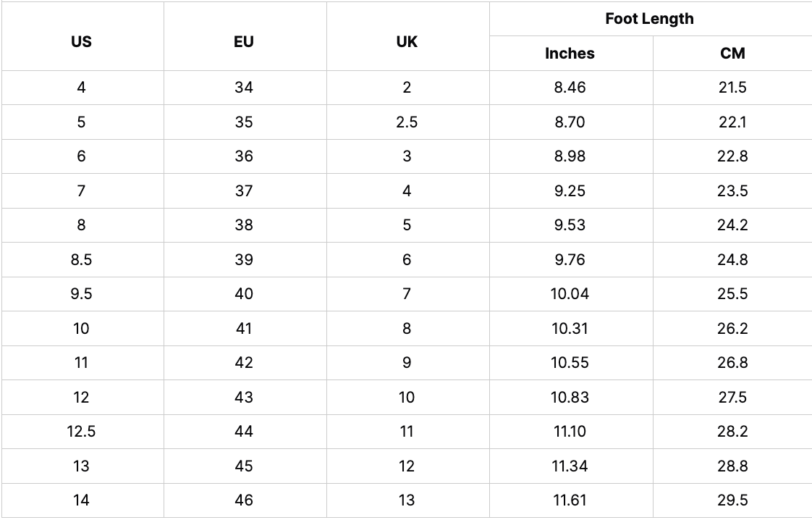
Task: Select EU size 34 cell
Action: (244, 88)
